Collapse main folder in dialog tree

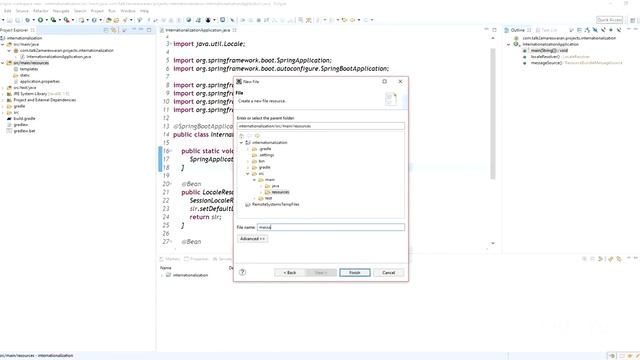click(254, 180)
